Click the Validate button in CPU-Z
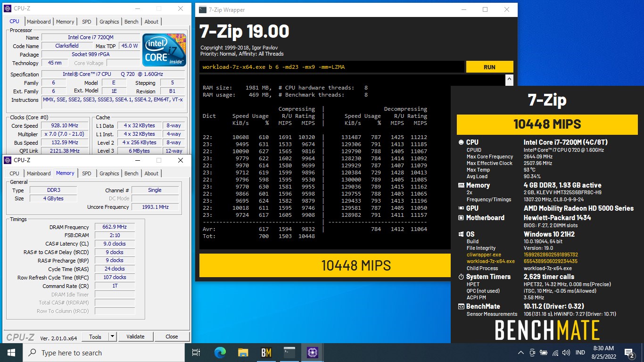 [135, 337]
